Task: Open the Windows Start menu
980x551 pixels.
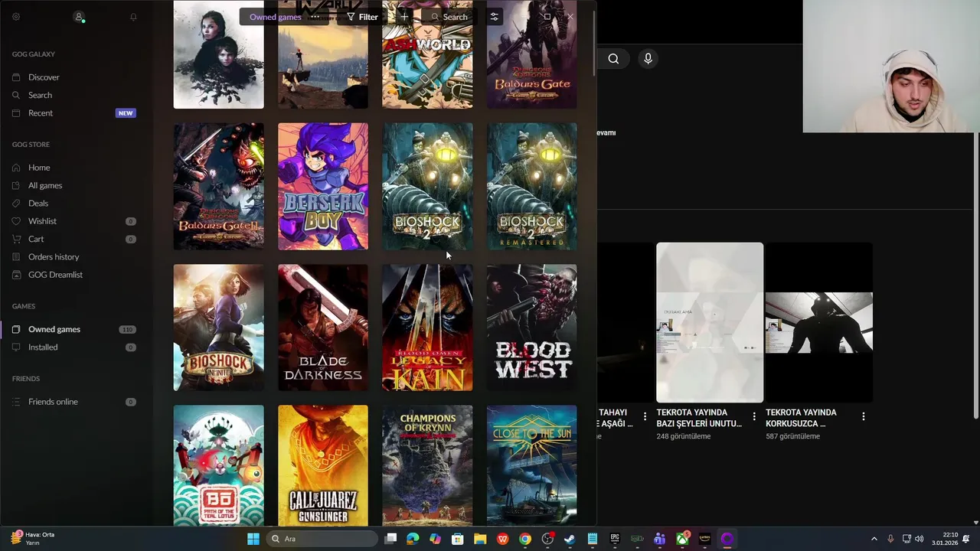Action: pos(253,539)
